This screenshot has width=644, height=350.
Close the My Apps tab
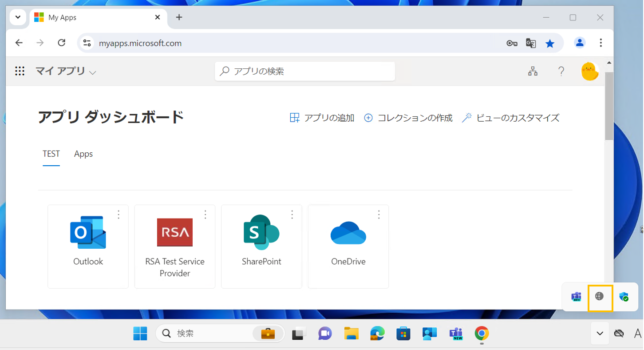(x=158, y=17)
